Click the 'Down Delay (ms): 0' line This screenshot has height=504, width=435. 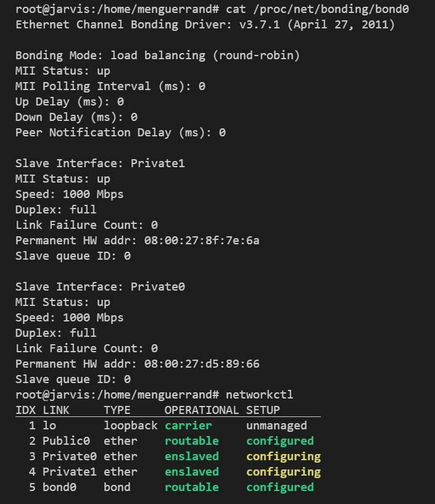76,117
